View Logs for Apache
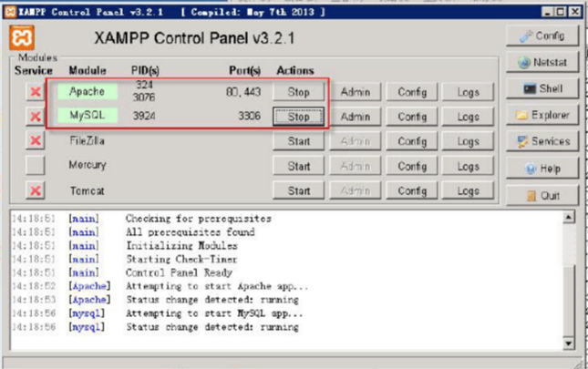The width and height of the screenshot is (588, 369). (x=468, y=92)
